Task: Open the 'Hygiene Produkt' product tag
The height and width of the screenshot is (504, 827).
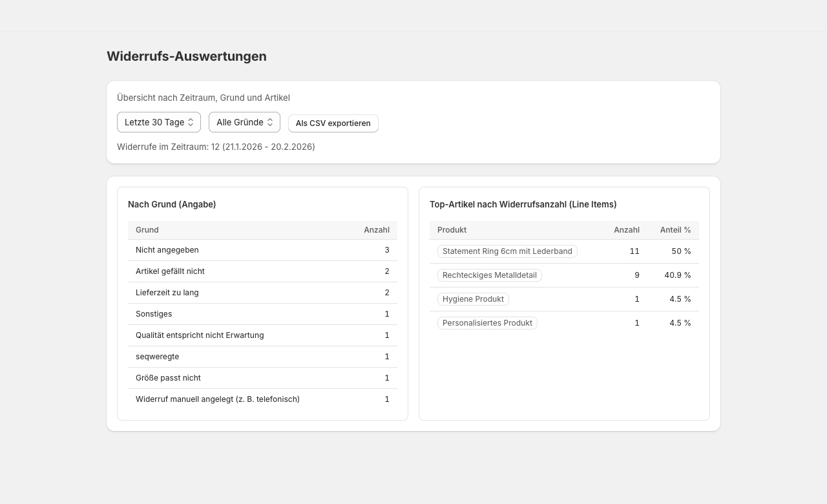Action: tap(473, 299)
